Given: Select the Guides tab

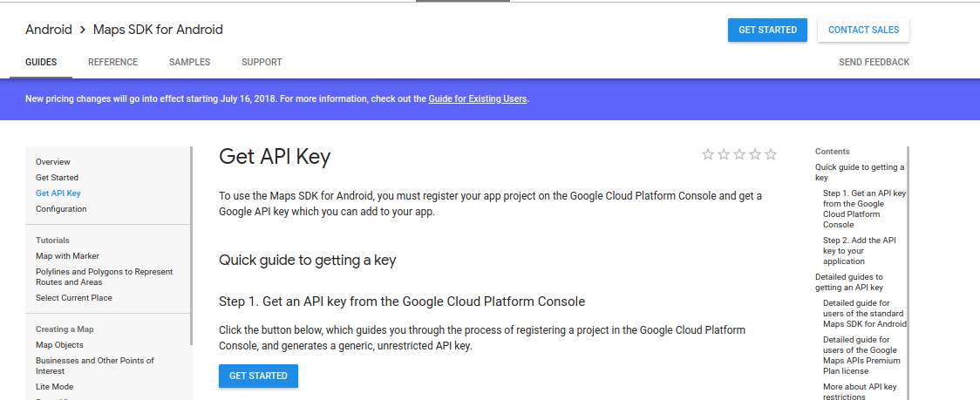Looking at the screenshot, I should pyautogui.click(x=41, y=62).
